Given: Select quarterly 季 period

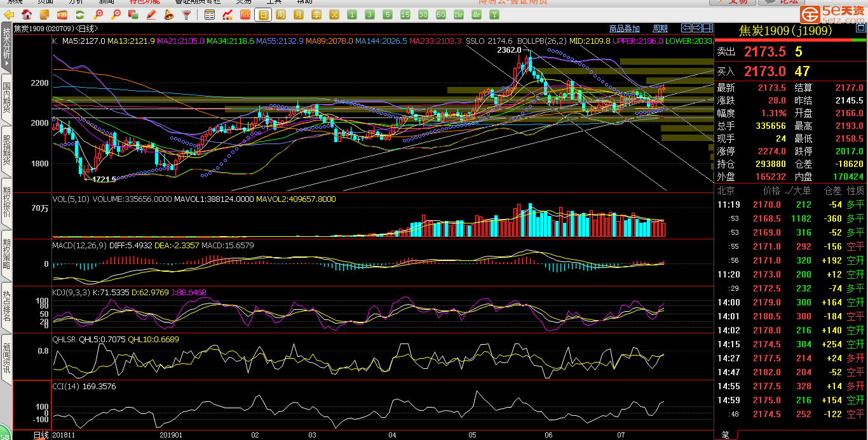Looking at the screenshot, I should click(316, 15).
